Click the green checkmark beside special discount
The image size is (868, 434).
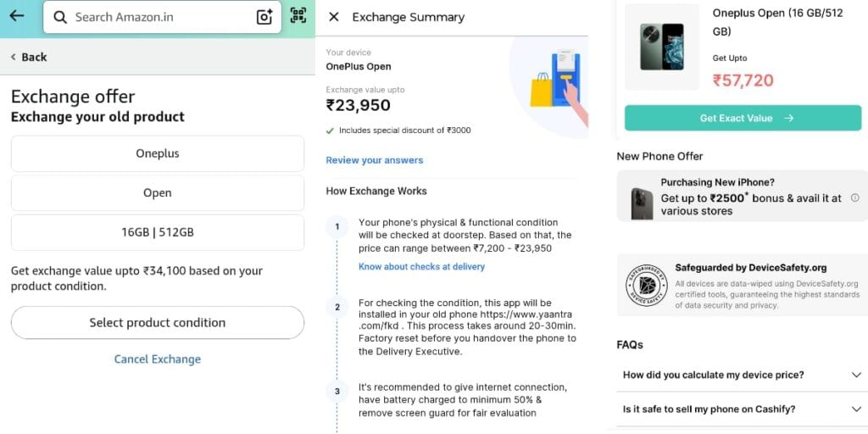330,131
